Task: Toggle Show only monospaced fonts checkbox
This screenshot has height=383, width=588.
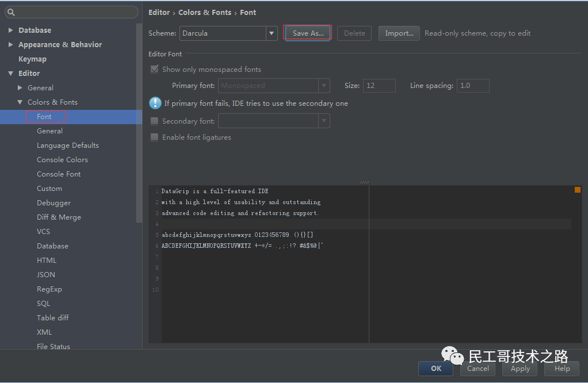Action: click(x=154, y=70)
